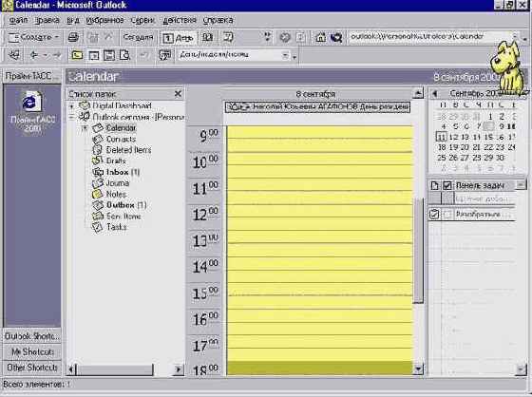
Task: Go to previous month in date navigator
Action: (x=435, y=93)
